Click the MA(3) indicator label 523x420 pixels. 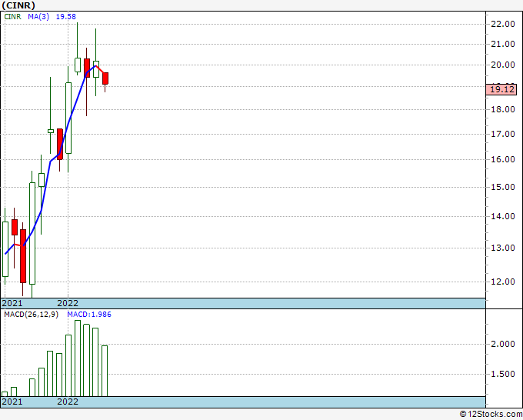pyautogui.click(x=38, y=16)
